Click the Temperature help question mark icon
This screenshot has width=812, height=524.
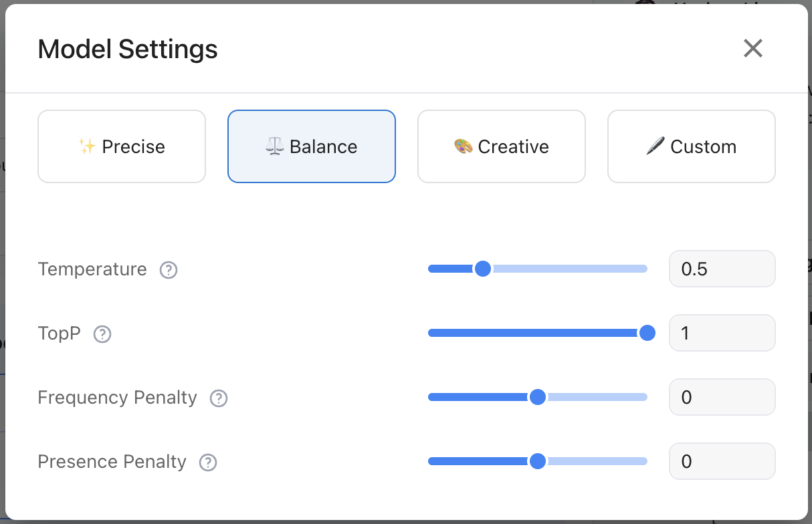click(x=169, y=270)
